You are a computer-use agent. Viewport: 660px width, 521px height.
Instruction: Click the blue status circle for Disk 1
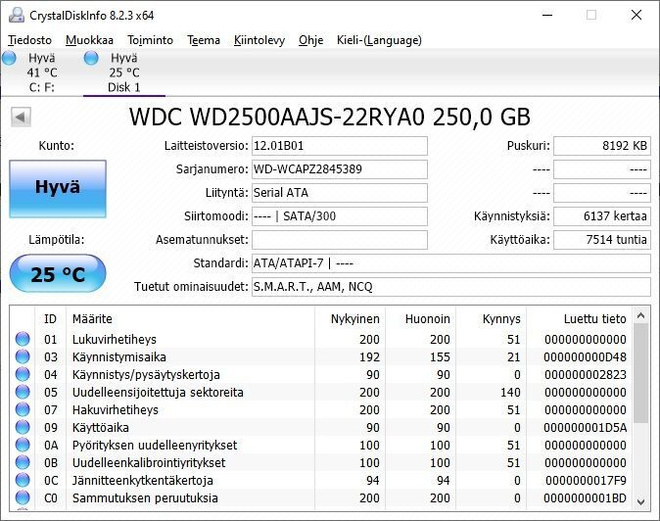click(91, 58)
